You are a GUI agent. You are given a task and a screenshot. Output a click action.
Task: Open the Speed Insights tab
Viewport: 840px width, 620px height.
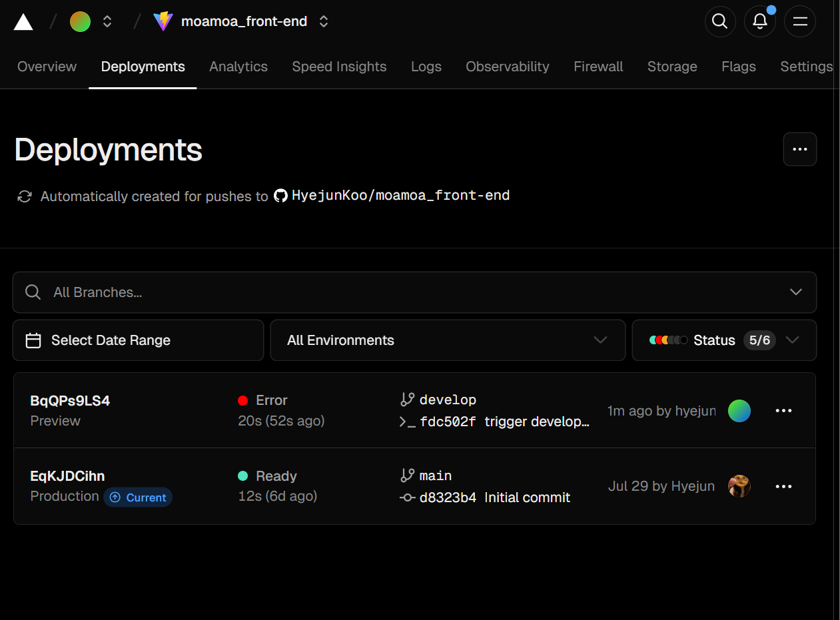(340, 67)
